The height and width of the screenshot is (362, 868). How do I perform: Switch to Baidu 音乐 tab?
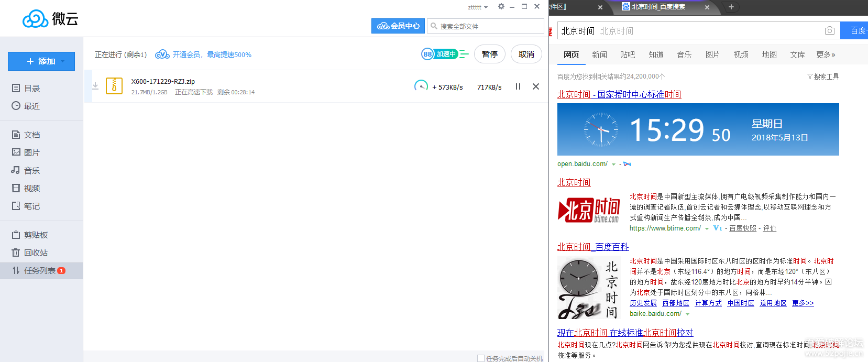pyautogui.click(x=684, y=54)
